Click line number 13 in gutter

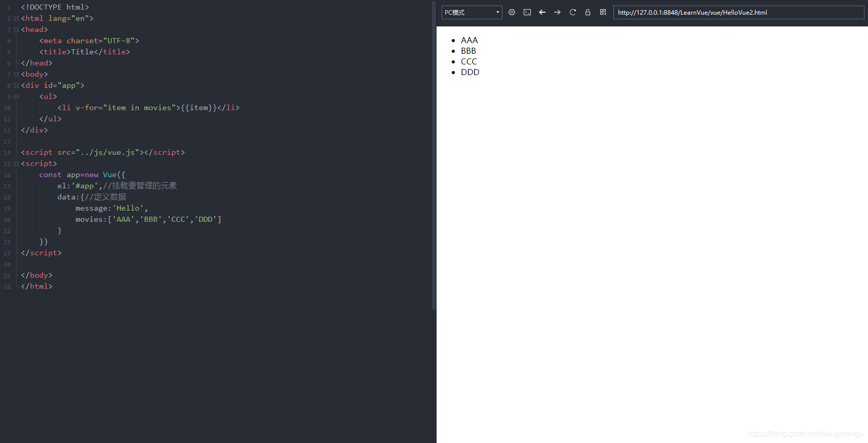7,142
